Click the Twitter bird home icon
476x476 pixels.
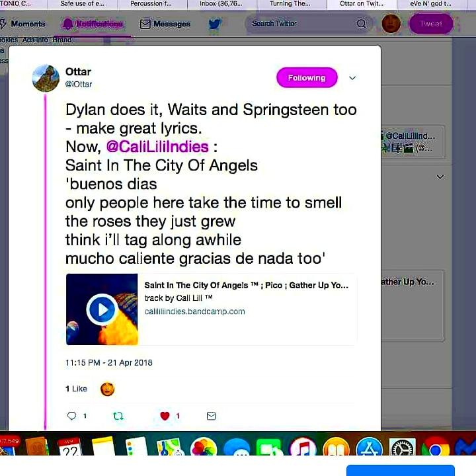coord(215,24)
